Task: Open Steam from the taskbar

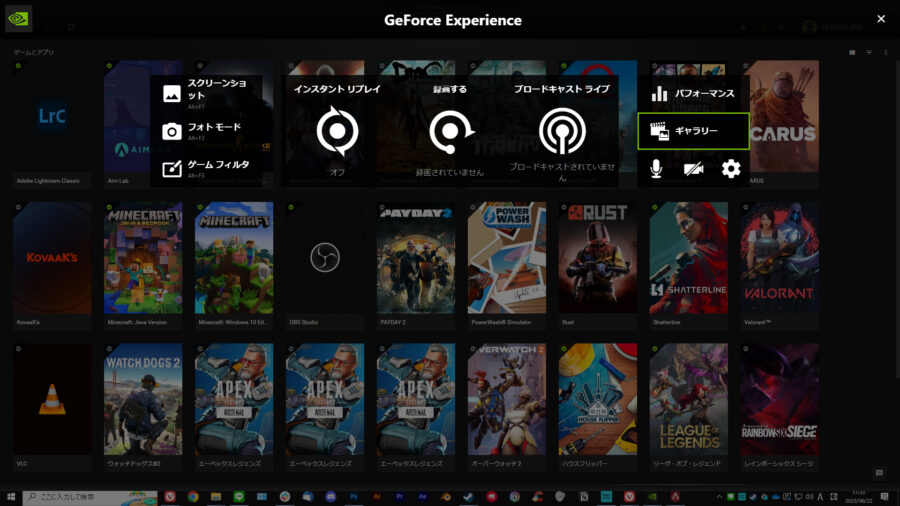Action: (468, 497)
